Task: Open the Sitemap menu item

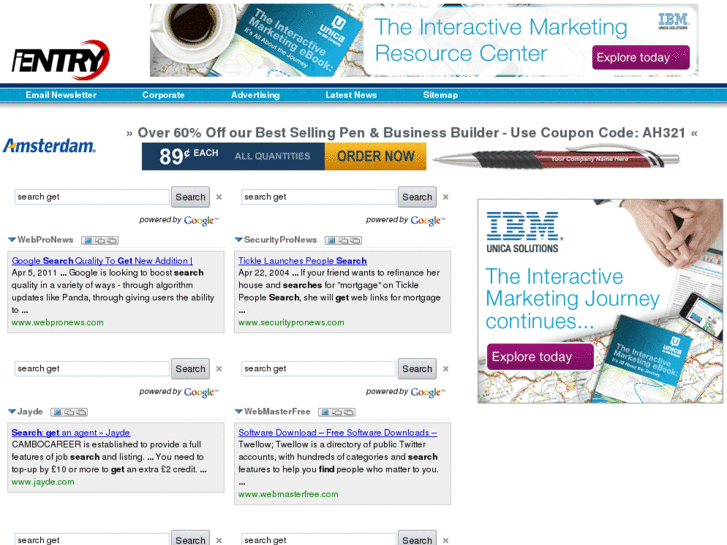Action: click(x=440, y=95)
